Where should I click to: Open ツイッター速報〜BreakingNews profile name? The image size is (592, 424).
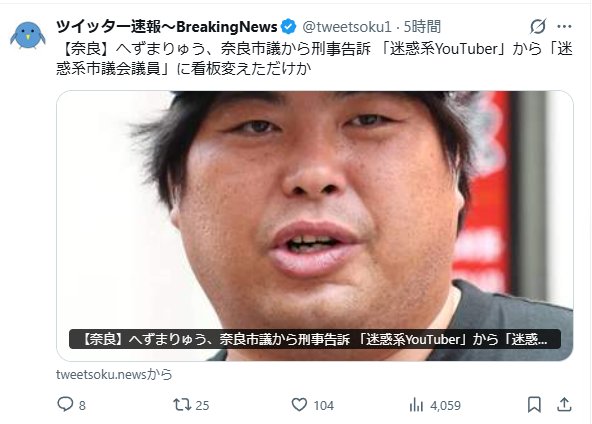[167, 27]
